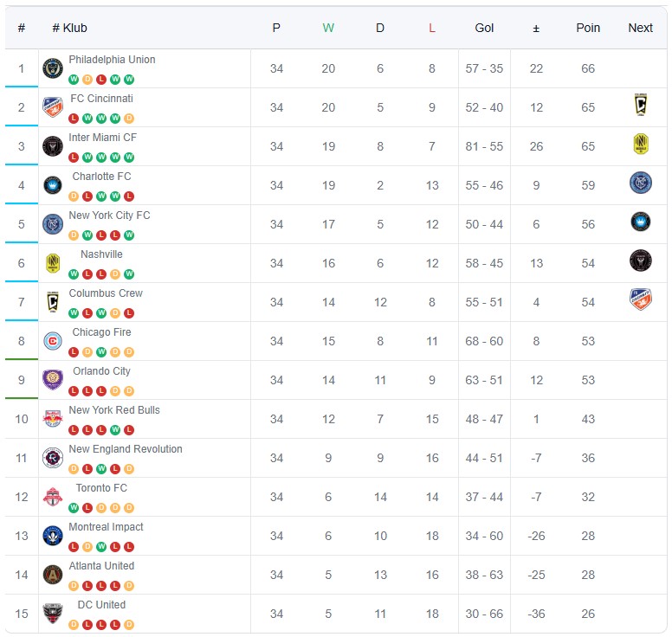672x637 pixels.
Task: Sort standings by the Poin header
Action: [588, 28]
